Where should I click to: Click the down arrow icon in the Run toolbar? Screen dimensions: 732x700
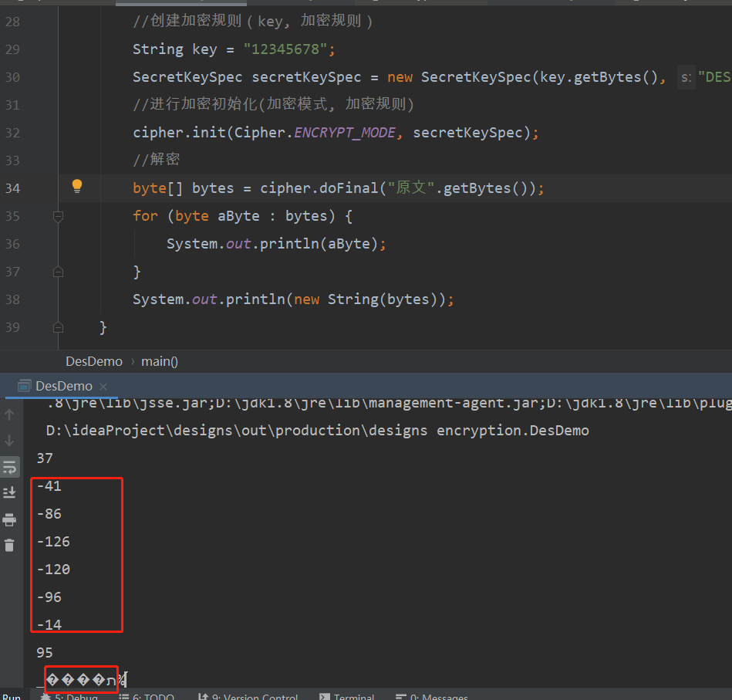point(9,441)
